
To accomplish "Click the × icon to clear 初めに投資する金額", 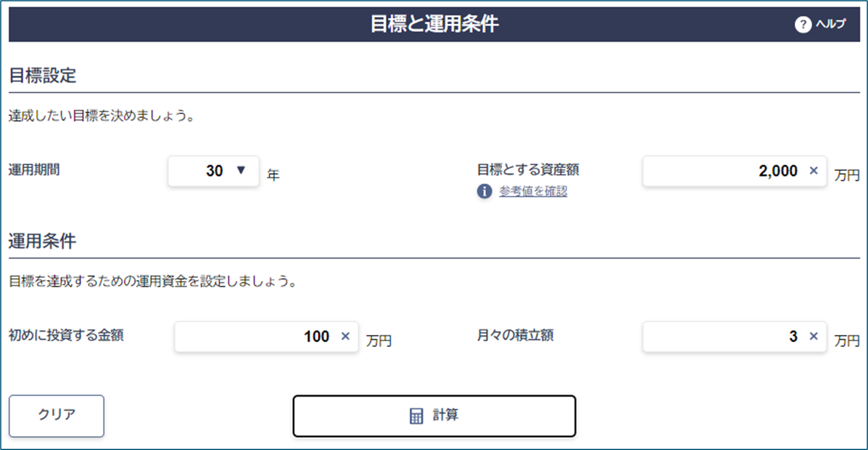I will (x=345, y=337).
